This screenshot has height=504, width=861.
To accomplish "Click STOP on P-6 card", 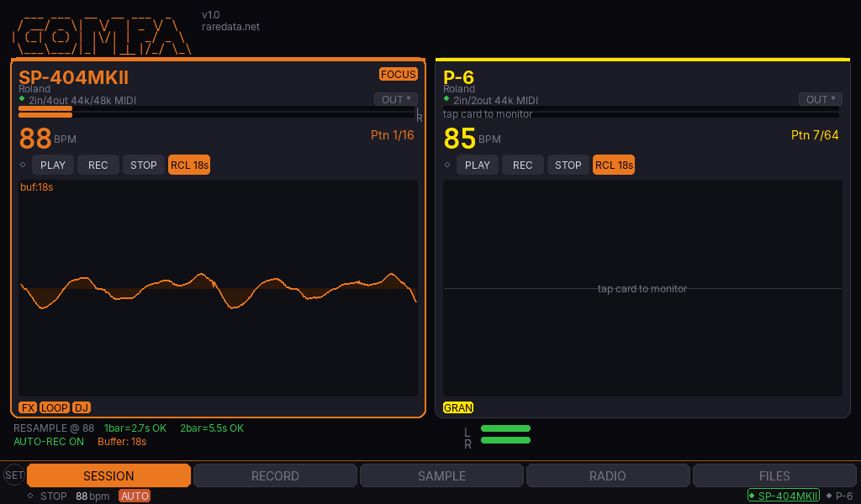I will click(x=568, y=165).
